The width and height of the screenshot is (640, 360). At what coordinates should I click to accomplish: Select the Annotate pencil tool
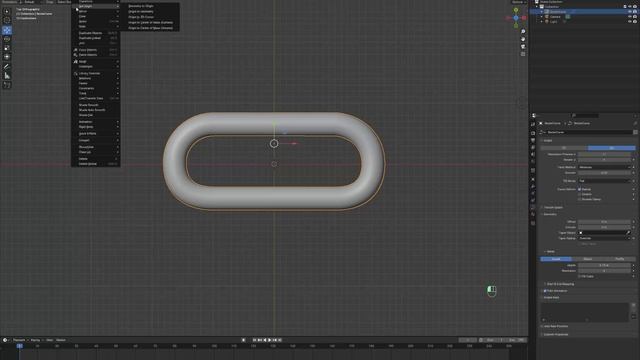tap(7, 67)
